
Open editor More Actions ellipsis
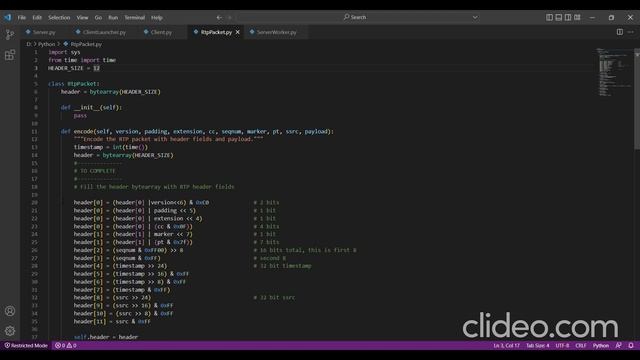631,32
